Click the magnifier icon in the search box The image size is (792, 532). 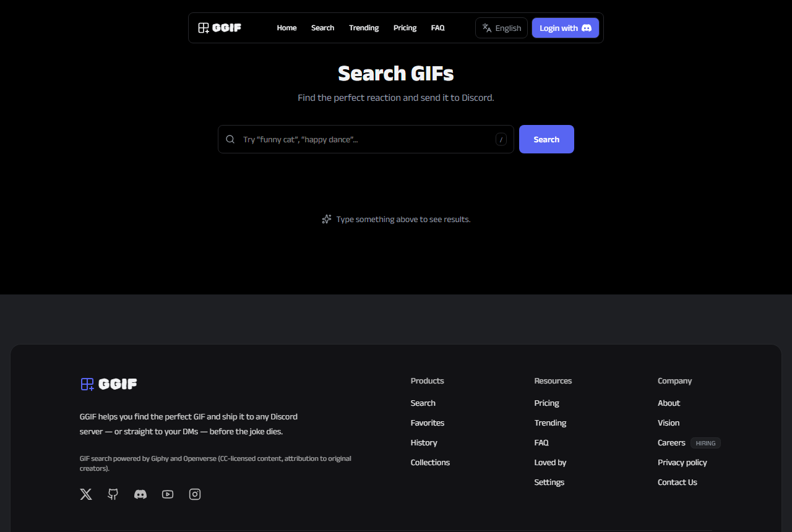(230, 139)
